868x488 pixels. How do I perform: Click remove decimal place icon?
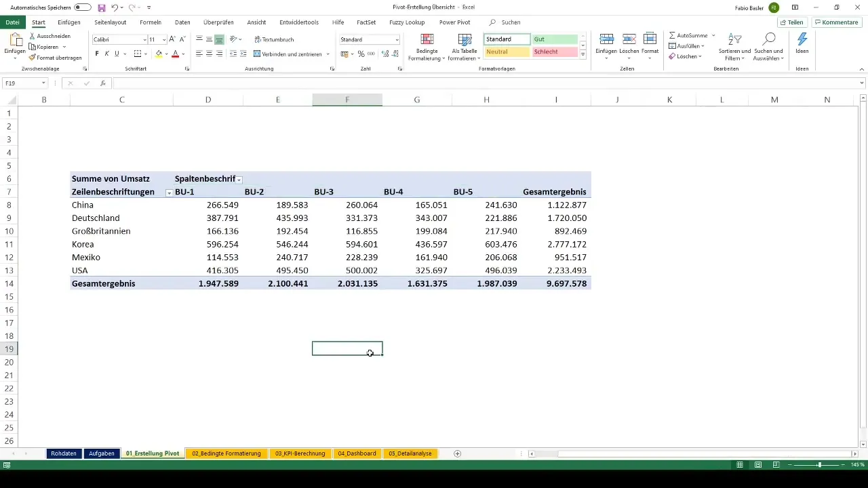[395, 54]
